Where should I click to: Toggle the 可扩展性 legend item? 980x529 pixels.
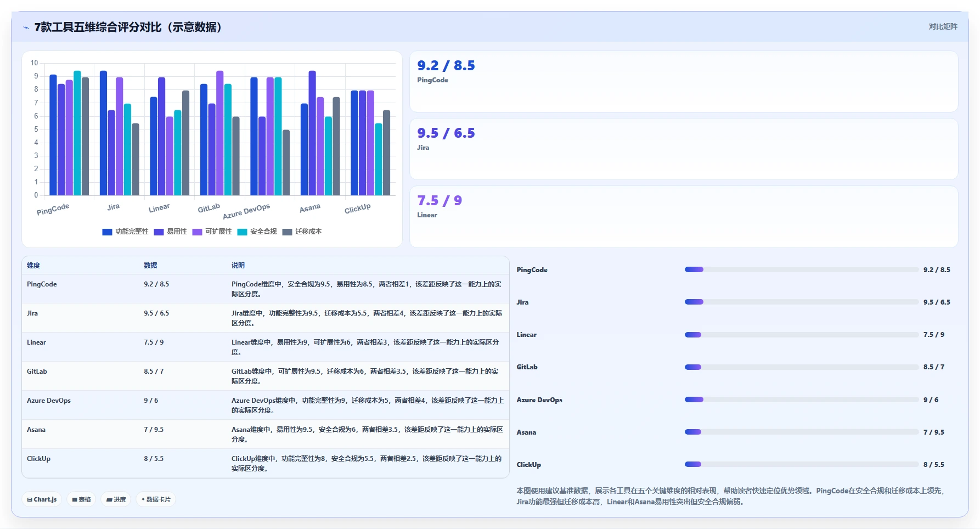pyautogui.click(x=212, y=232)
